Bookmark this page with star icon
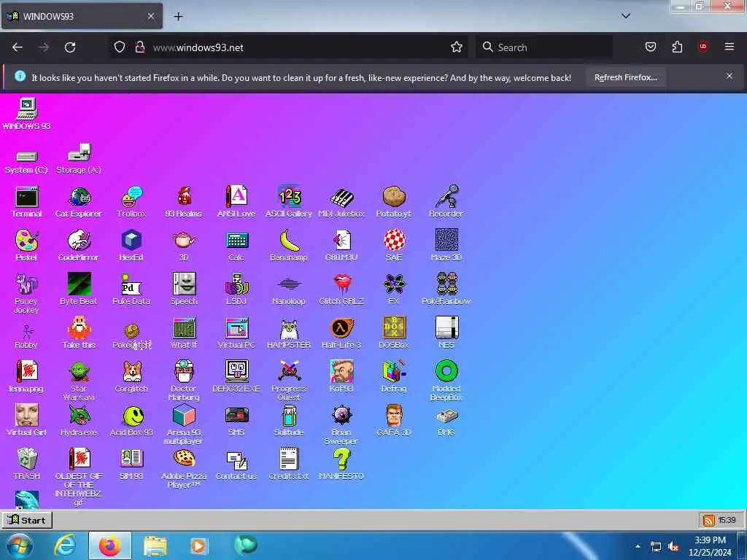Image resolution: width=747 pixels, height=560 pixels. pos(457,47)
